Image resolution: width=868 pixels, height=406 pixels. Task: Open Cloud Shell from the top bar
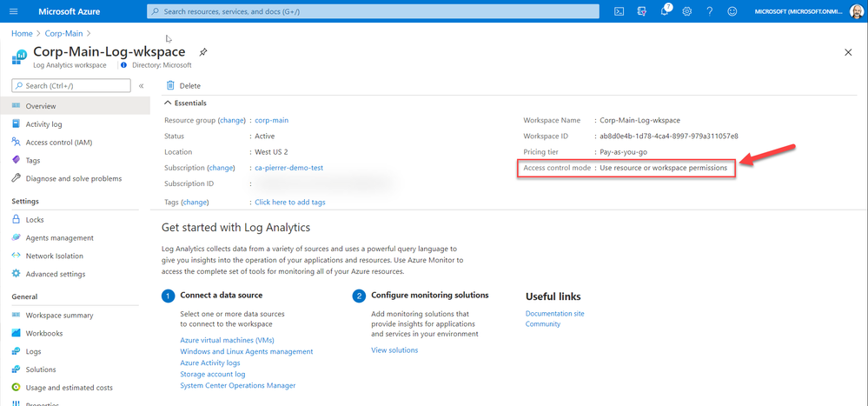[x=620, y=11]
